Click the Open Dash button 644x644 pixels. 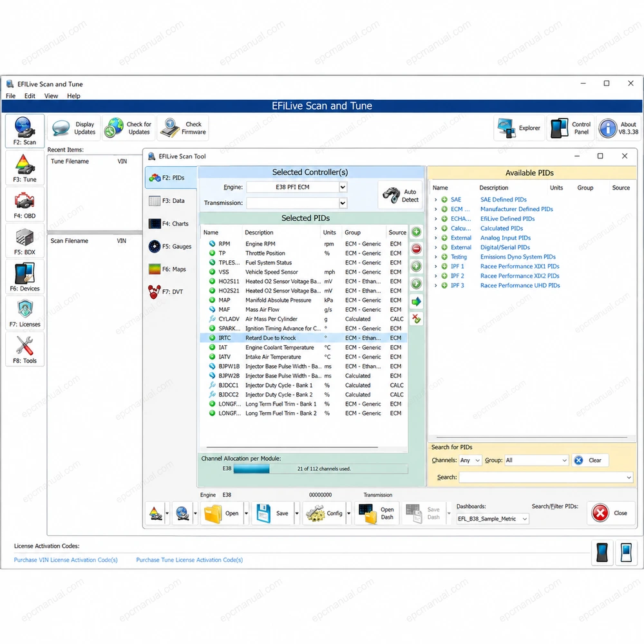click(377, 513)
